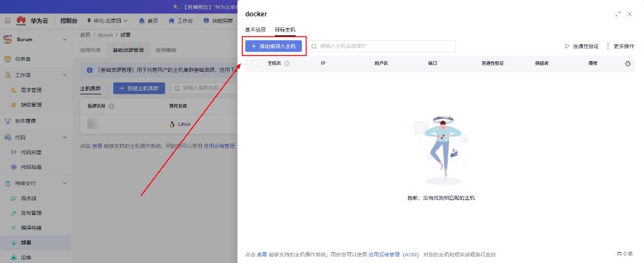The height and width of the screenshot is (263, 644).
Task: Click the help icon next to 主机名
Action: point(287,64)
